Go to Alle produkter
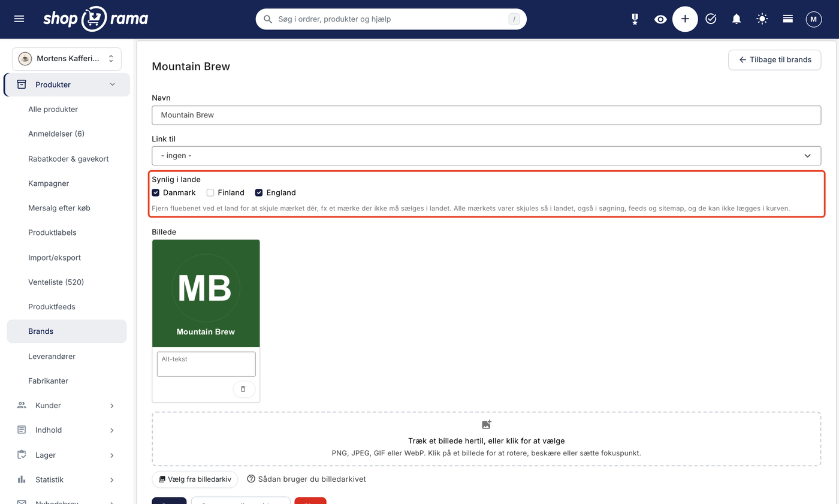The width and height of the screenshot is (839, 504). pyautogui.click(x=53, y=109)
